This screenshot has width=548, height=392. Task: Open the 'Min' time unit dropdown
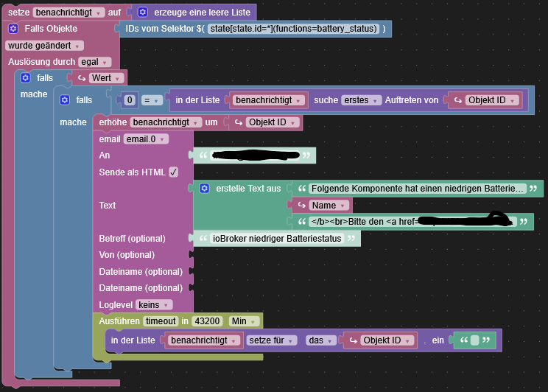click(244, 321)
